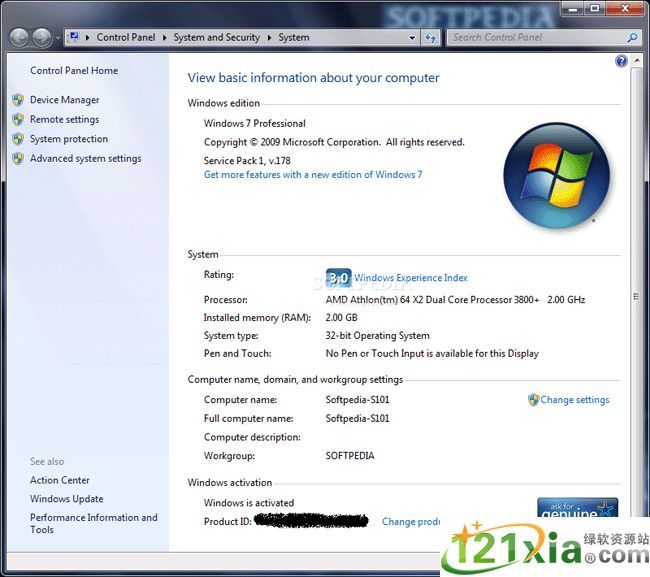Click the SOFTPEDIA workgroup value
Viewport: 650px width, 577px height.
point(350,456)
